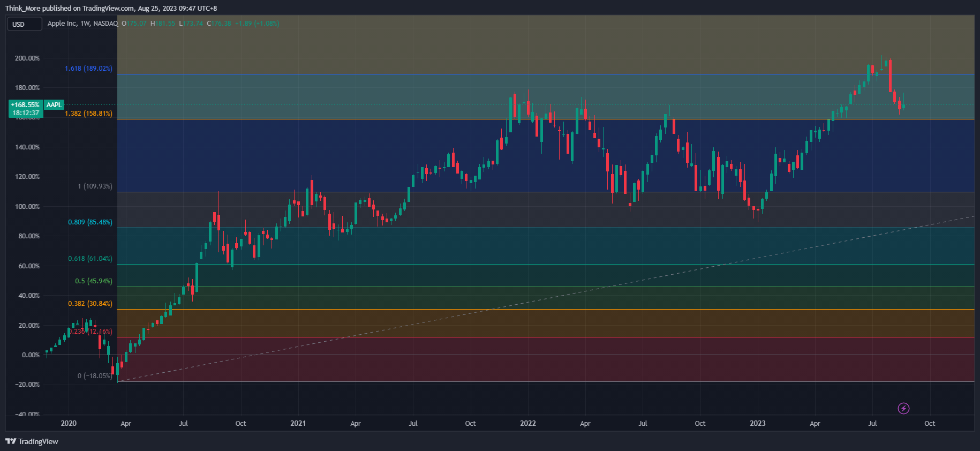Screen dimensions: 980x451
Task: Click the 2022 label on time axis
Action: (x=528, y=423)
